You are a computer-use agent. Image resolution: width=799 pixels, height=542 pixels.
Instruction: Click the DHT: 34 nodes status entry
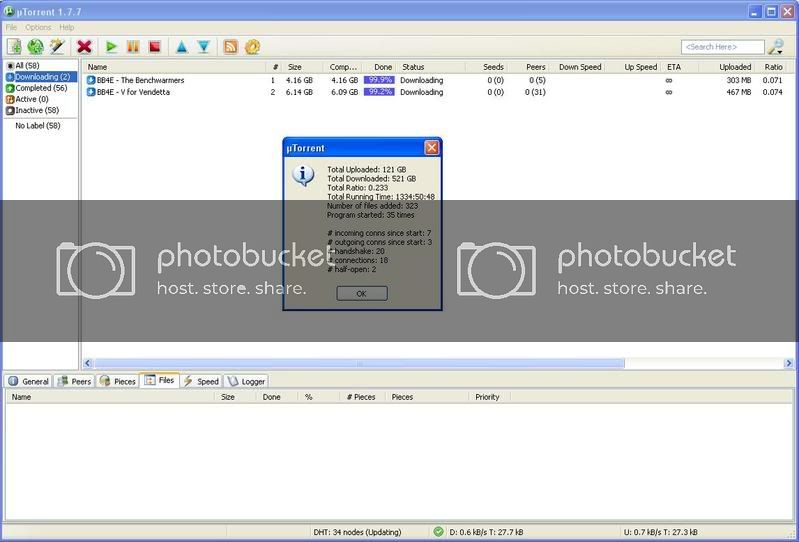click(x=357, y=532)
